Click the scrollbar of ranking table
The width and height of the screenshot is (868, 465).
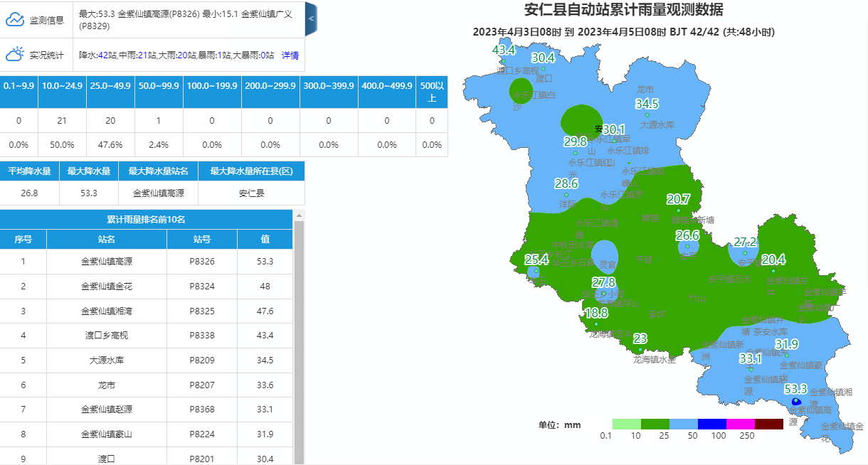(x=299, y=341)
